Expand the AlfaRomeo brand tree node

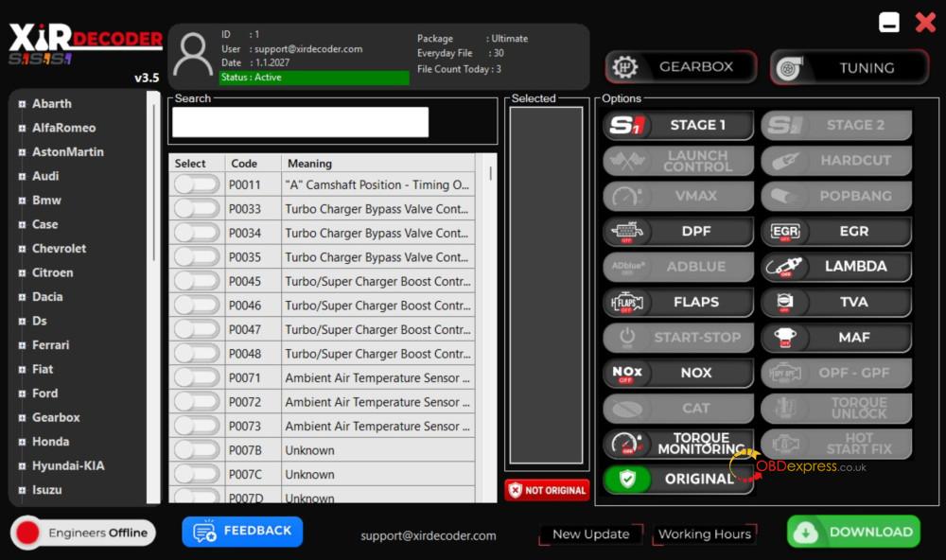23,128
